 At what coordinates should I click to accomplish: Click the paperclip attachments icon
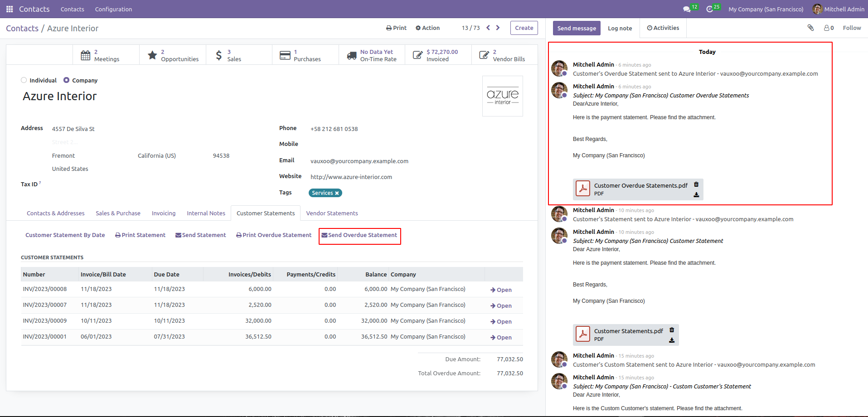click(x=810, y=28)
